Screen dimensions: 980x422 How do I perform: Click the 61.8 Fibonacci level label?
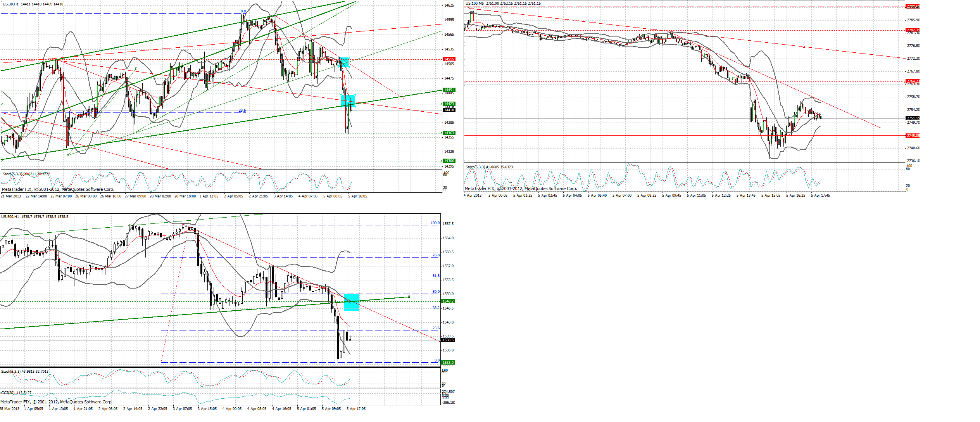pyautogui.click(x=436, y=276)
